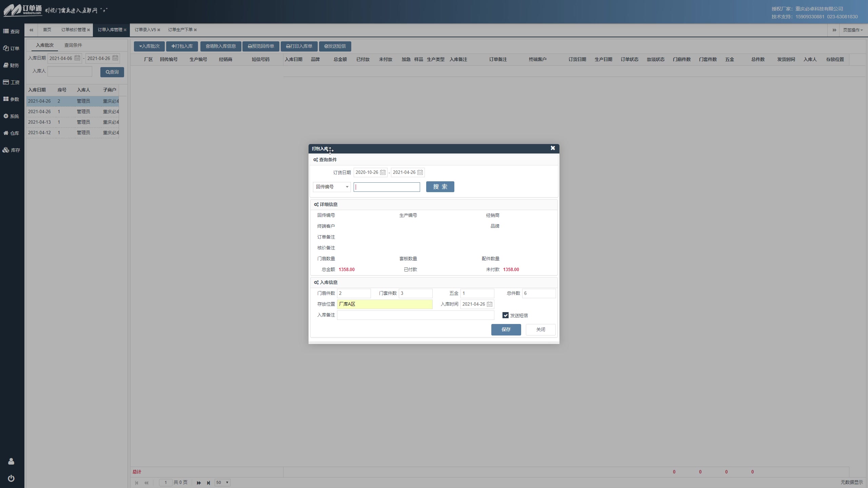Click the 打包入库 toolbar button
The height and width of the screenshot is (488, 868).
click(x=182, y=46)
